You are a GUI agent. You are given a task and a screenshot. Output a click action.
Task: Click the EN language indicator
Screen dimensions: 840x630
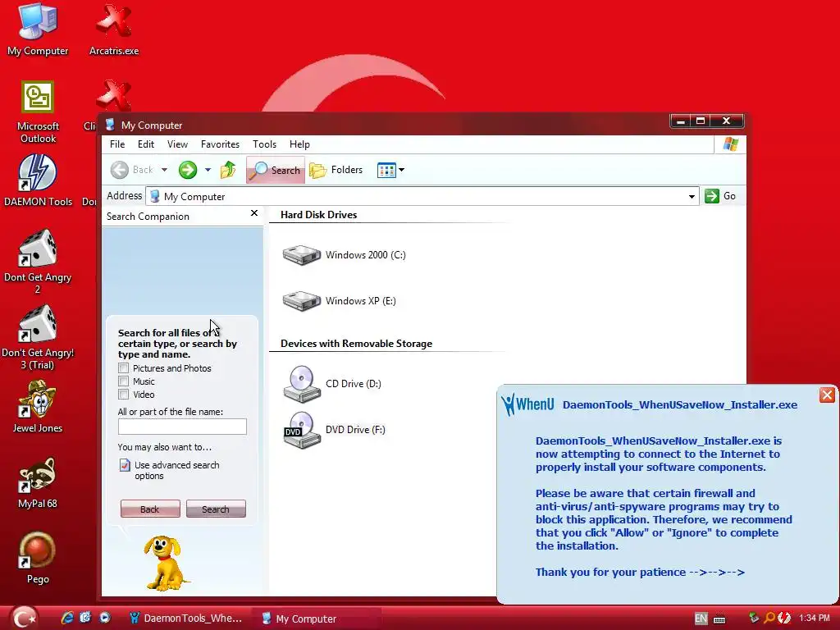[x=701, y=619]
